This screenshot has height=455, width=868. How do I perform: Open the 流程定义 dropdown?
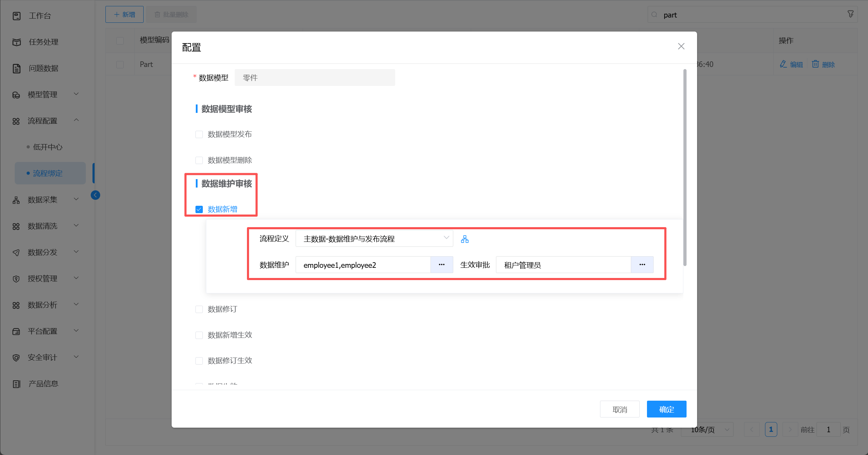pyautogui.click(x=374, y=239)
